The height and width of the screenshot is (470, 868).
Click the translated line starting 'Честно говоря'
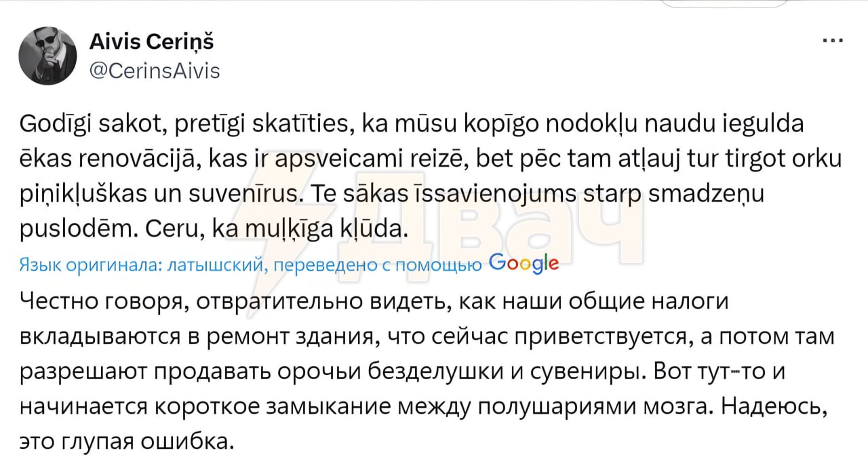374,303
